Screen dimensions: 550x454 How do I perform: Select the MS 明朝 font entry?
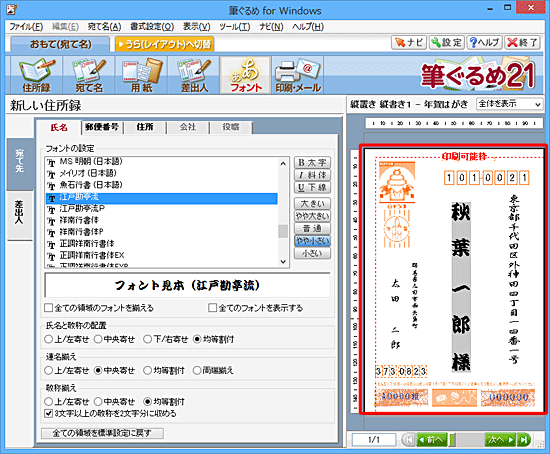(162, 162)
